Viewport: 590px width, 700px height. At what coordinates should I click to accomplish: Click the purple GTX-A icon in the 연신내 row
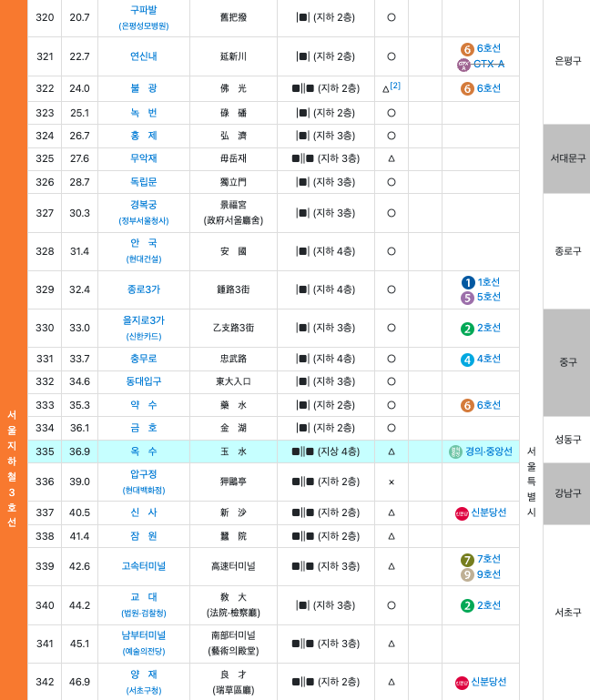click(463, 65)
